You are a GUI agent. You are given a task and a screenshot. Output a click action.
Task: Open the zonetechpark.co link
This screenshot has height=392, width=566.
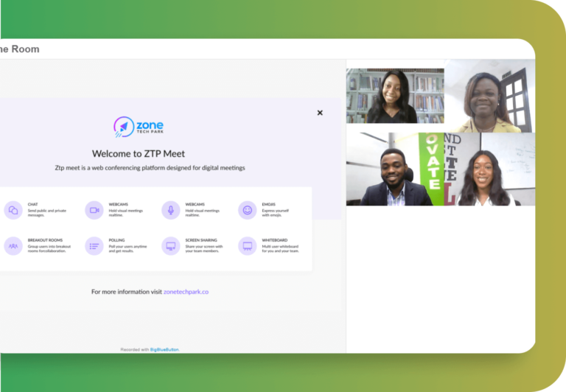point(186,292)
